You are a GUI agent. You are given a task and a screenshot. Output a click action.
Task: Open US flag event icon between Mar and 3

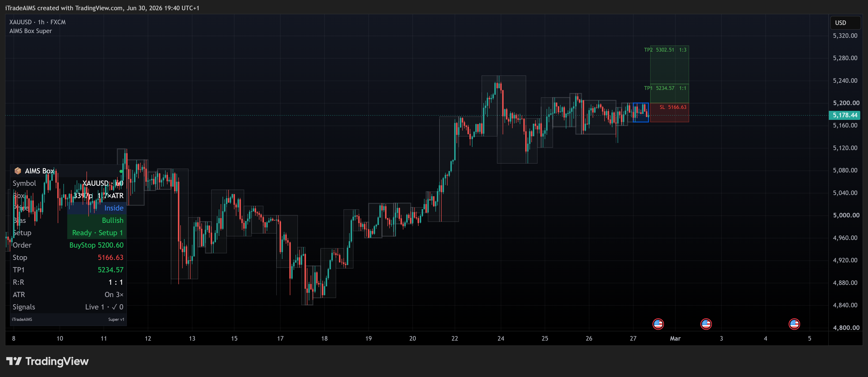[x=706, y=324]
